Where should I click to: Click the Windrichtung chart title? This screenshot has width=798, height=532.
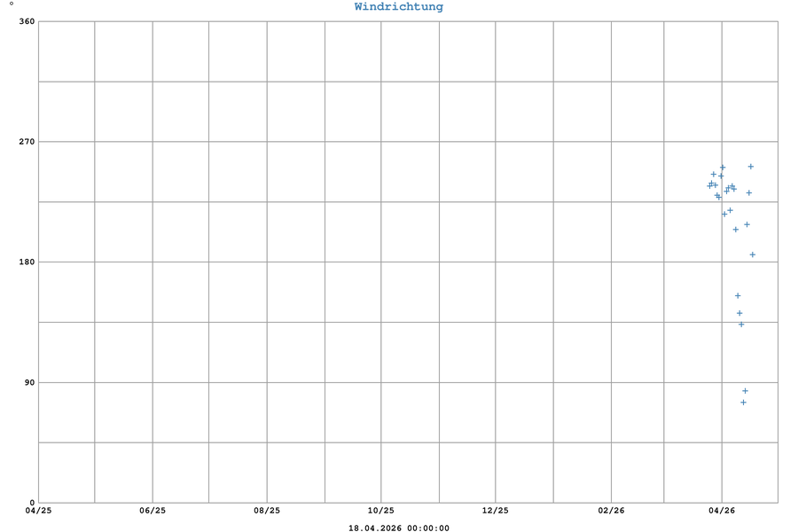click(x=398, y=7)
